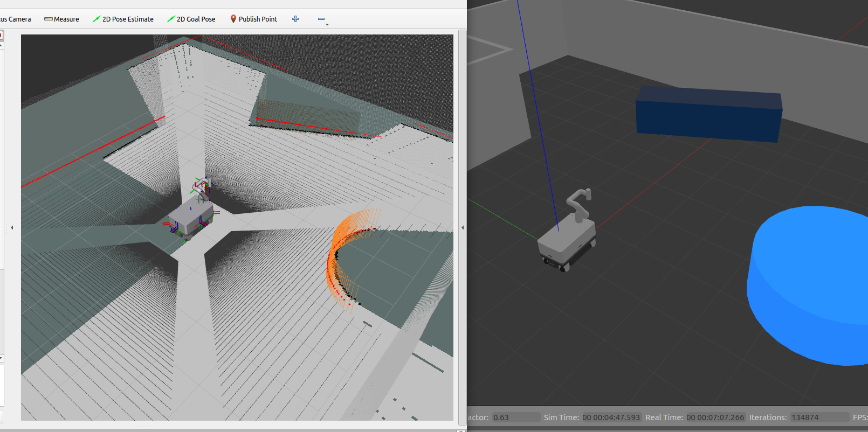The width and height of the screenshot is (868, 432).
Task: Click the robot in the Gazebo scene
Action: 567,237
